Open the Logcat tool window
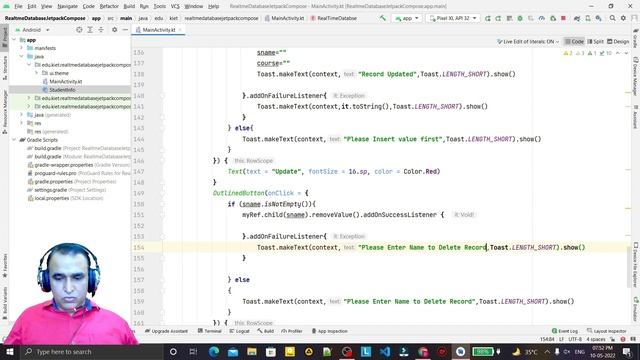Image resolution: width=640 pixels, height=360 pixels. click(x=239, y=331)
